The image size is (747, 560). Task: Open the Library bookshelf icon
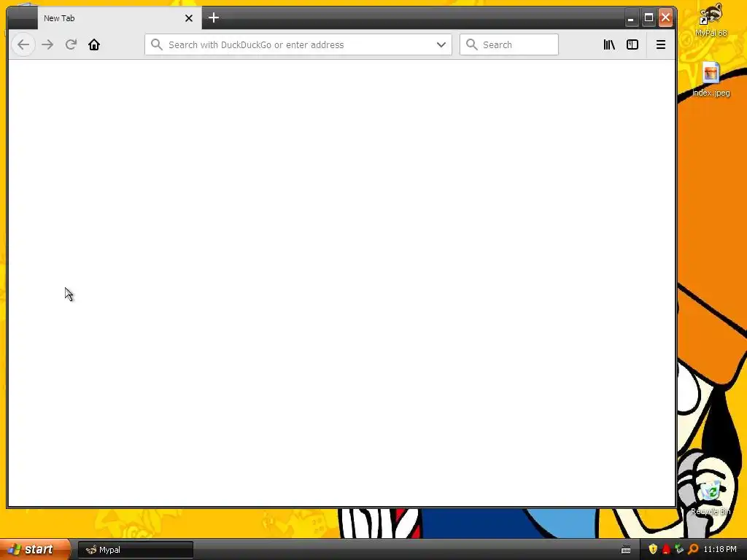[x=609, y=44]
